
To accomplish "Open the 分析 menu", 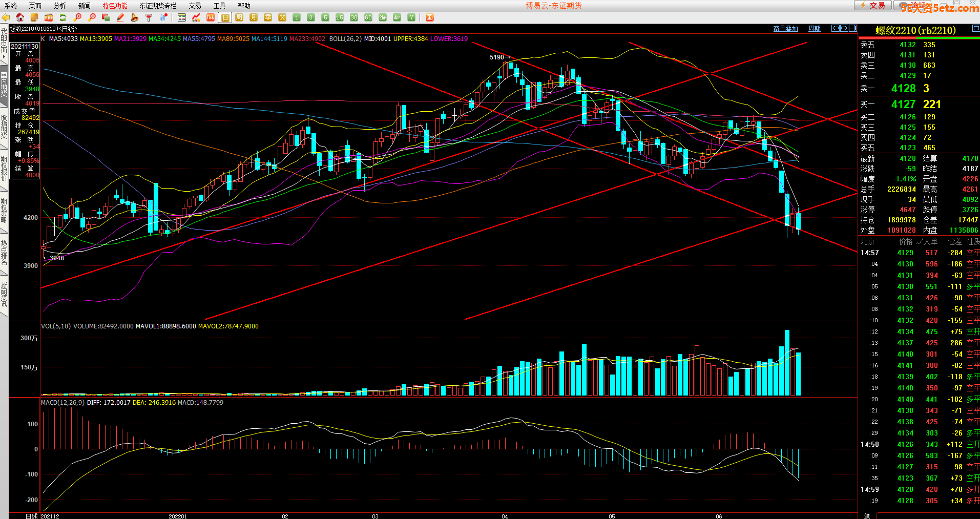I will tap(60, 6).
